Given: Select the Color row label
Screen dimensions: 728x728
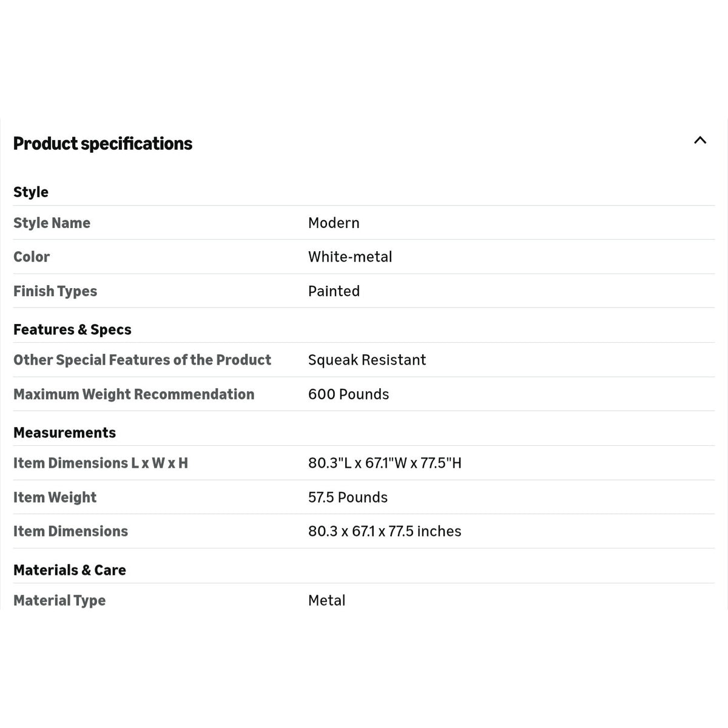Looking at the screenshot, I should pyautogui.click(x=32, y=257).
